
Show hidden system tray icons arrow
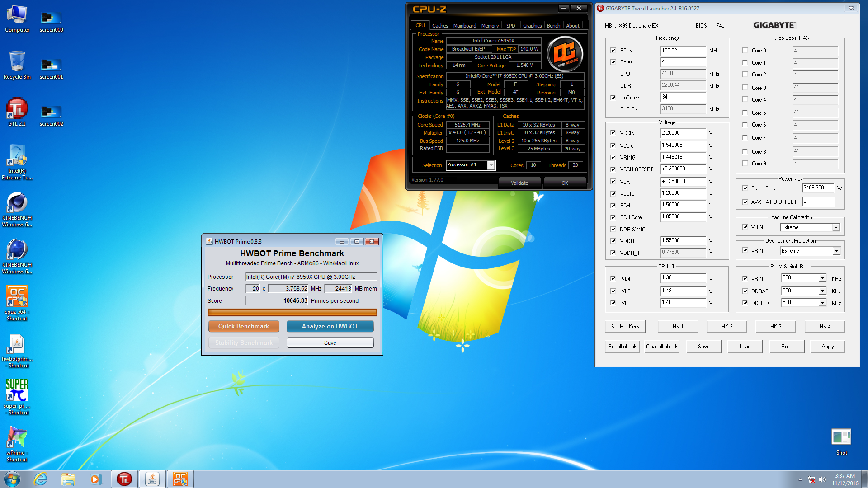coord(800,479)
